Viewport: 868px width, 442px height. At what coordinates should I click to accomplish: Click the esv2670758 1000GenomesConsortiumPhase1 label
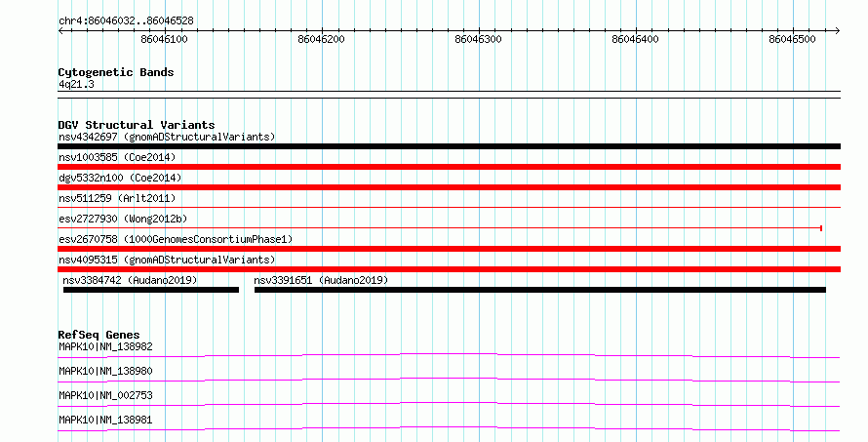[176, 239]
